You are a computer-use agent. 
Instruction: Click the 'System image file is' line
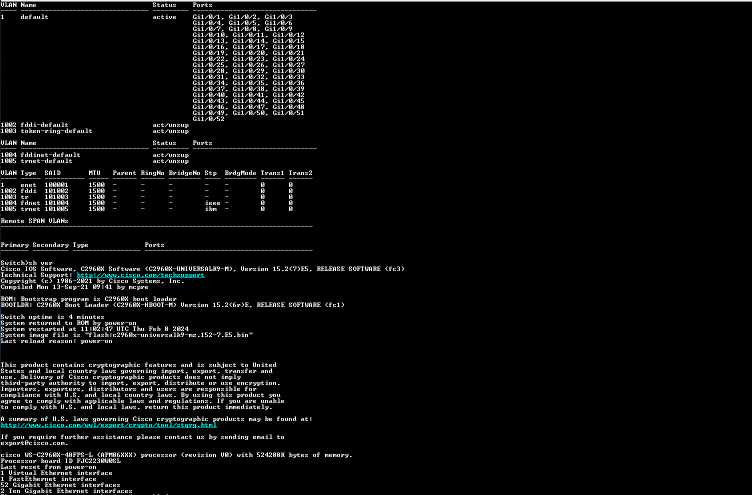click(x=127, y=335)
